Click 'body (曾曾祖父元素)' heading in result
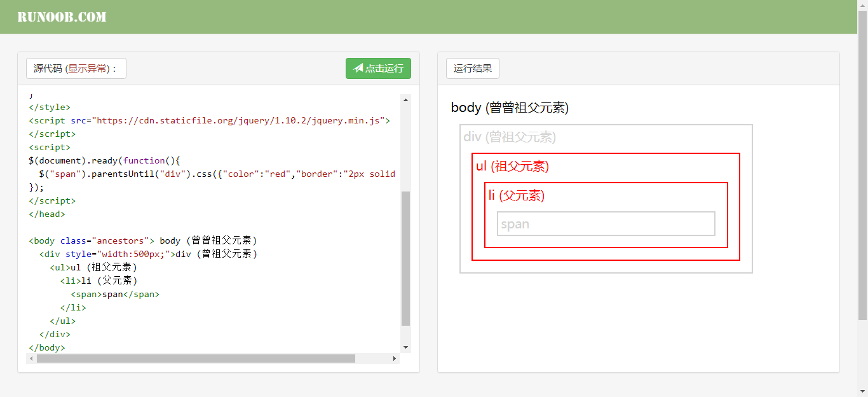The image size is (868, 397). pyautogui.click(x=510, y=108)
